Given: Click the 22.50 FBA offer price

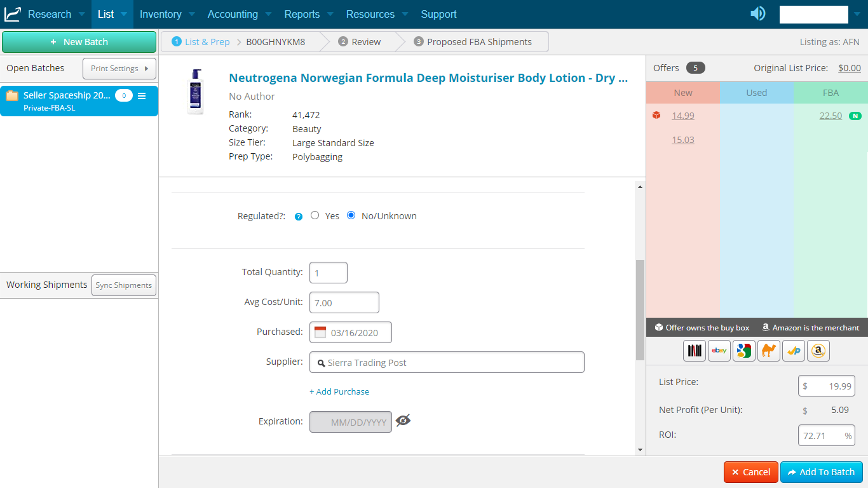Looking at the screenshot, I should [x=831, y=116].
